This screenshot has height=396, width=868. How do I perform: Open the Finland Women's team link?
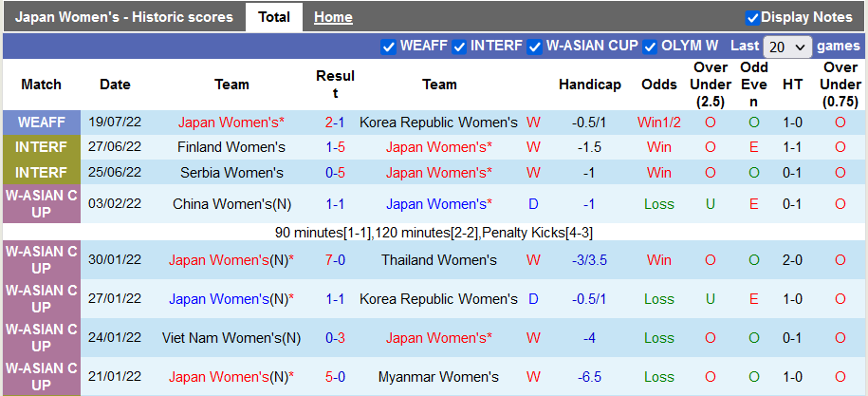click(x=231, y=147)
